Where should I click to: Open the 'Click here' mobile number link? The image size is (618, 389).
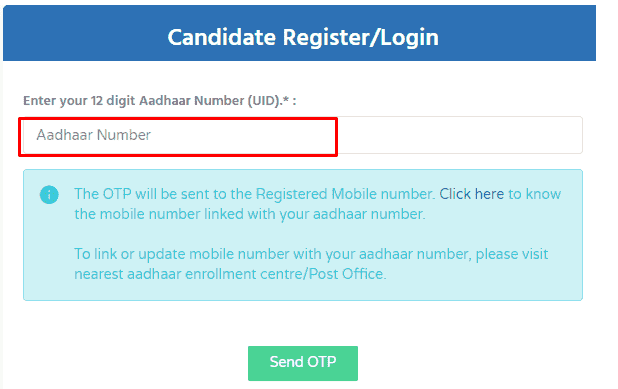[x=471, y=194]
